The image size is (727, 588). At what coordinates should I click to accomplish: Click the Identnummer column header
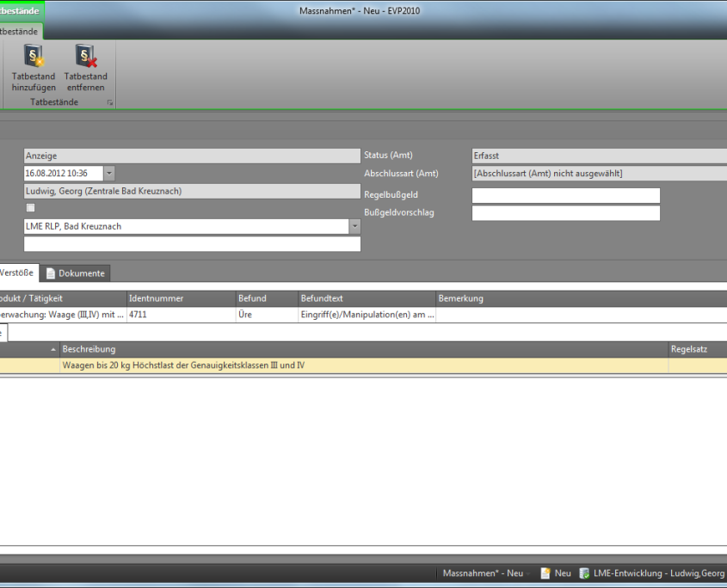pos(180,298)
